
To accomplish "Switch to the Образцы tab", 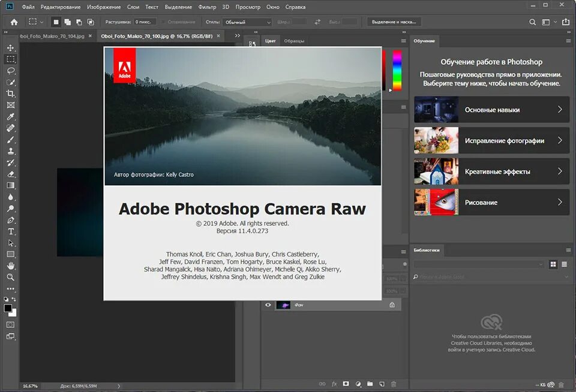I will [x=294, y=41].
